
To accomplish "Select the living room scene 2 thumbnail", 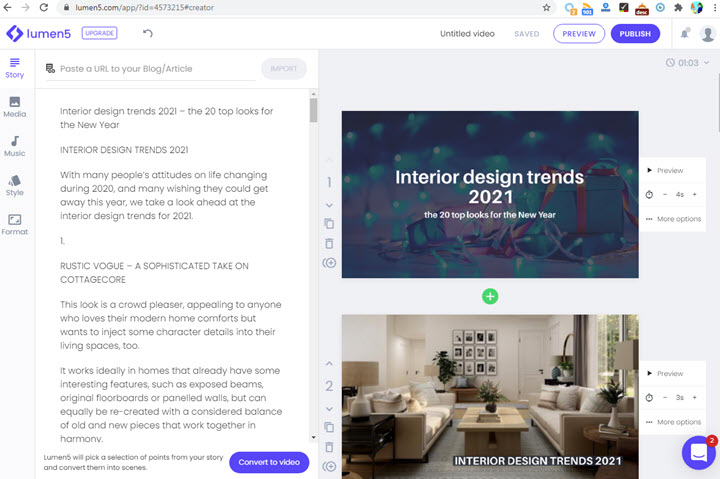I will 490,397.
